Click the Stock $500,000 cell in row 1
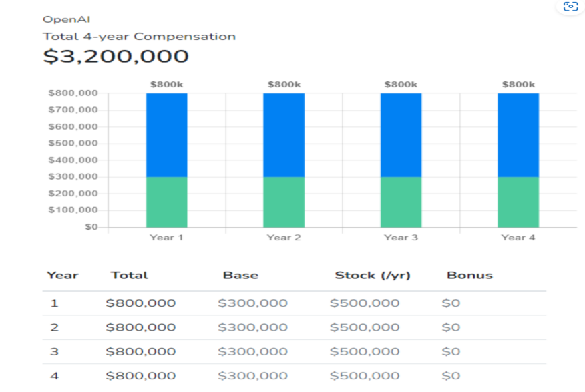Viewport: 585px width, 392px height. pos(365,303)
